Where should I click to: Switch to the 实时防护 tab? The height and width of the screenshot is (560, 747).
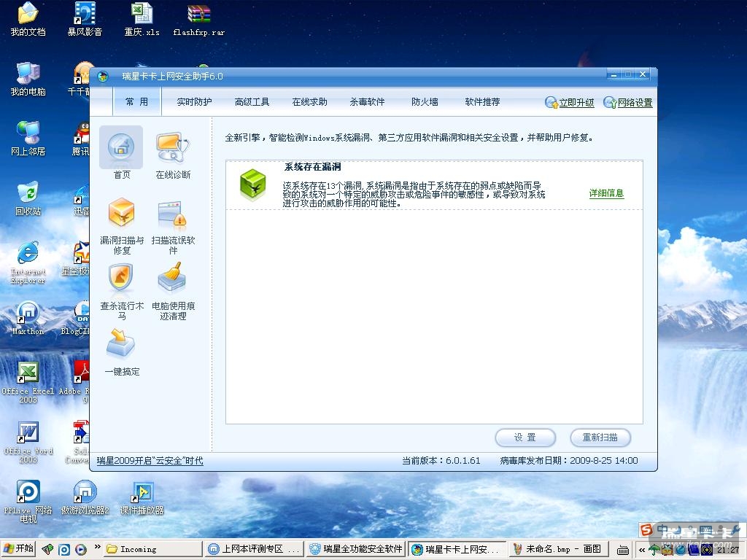(x=194, y=102)
